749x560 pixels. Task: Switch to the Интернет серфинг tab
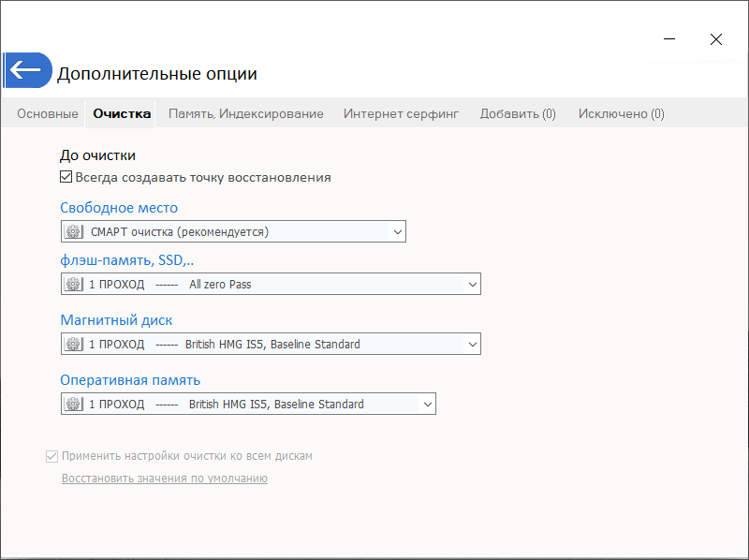point(401,113)
